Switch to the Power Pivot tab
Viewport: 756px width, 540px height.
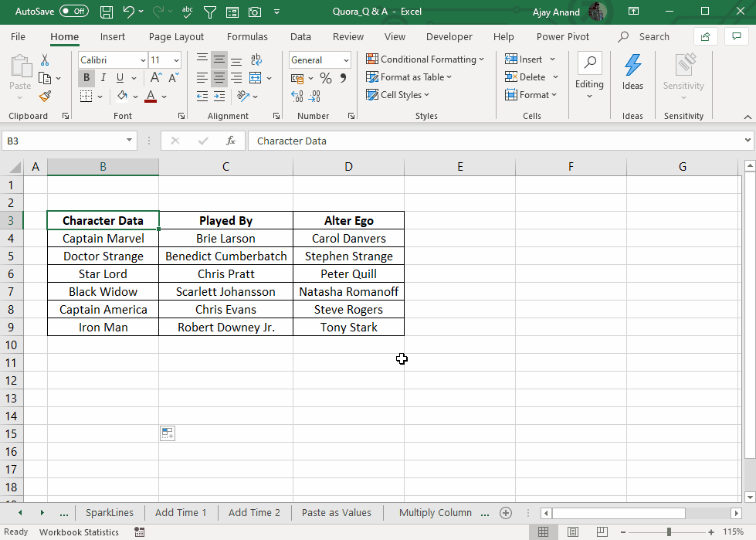pos(563,36)
